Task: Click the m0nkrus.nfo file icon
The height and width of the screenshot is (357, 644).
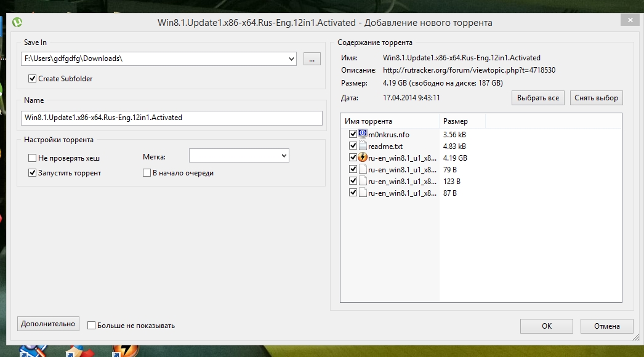Action: (363, 134)
